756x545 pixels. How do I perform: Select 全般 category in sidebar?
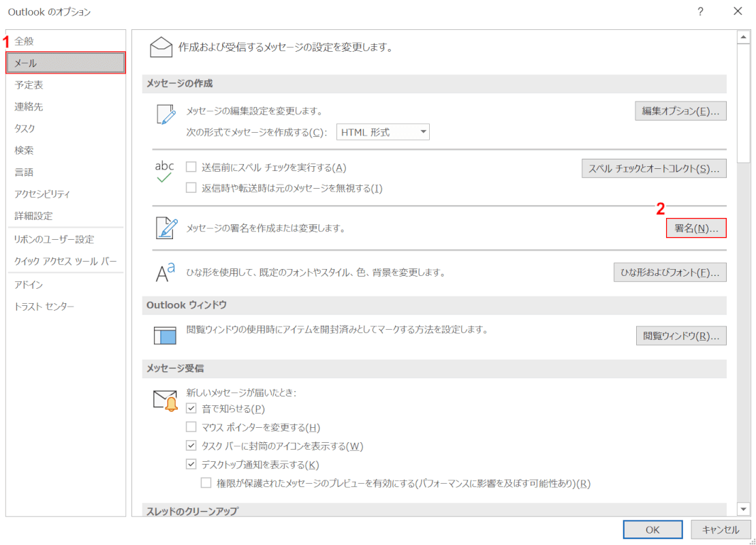pos(65,41)
